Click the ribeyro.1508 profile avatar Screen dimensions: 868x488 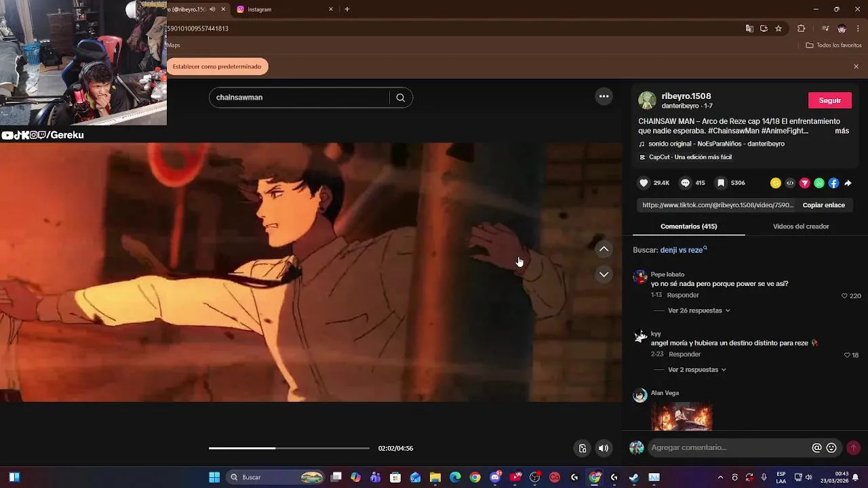tap(647, 100)
